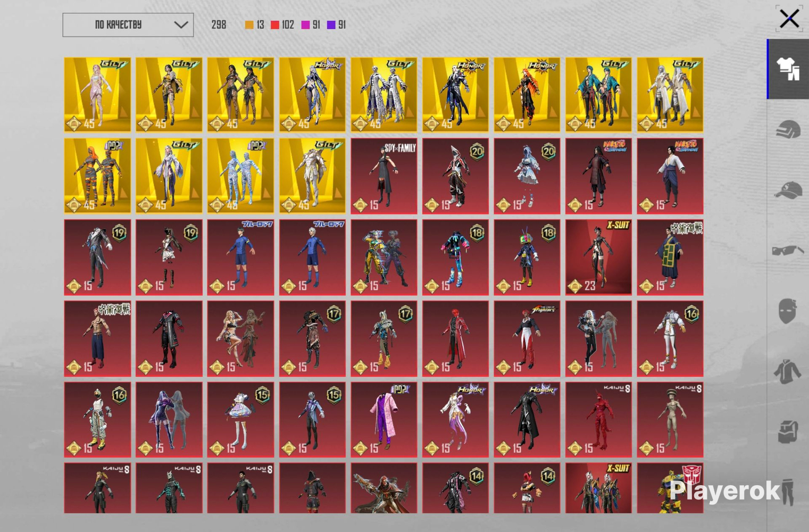
Task: Select the TV-head outfit with badge 18
Action: click(x=527, y=257)
